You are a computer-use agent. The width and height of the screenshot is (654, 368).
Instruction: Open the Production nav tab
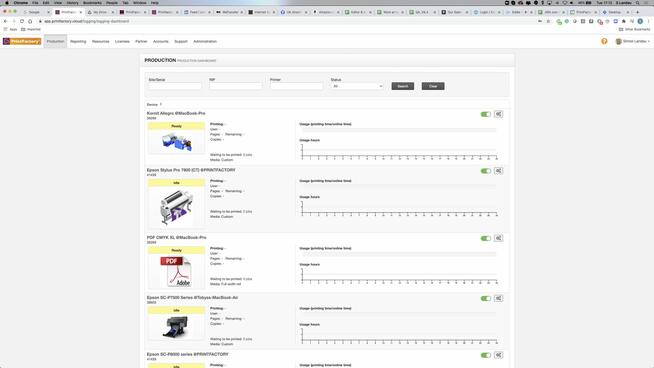[55, 41]
